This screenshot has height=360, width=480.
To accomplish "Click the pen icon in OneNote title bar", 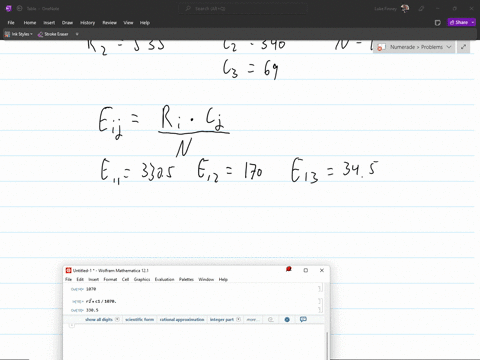I will click(x=421, y=8).
